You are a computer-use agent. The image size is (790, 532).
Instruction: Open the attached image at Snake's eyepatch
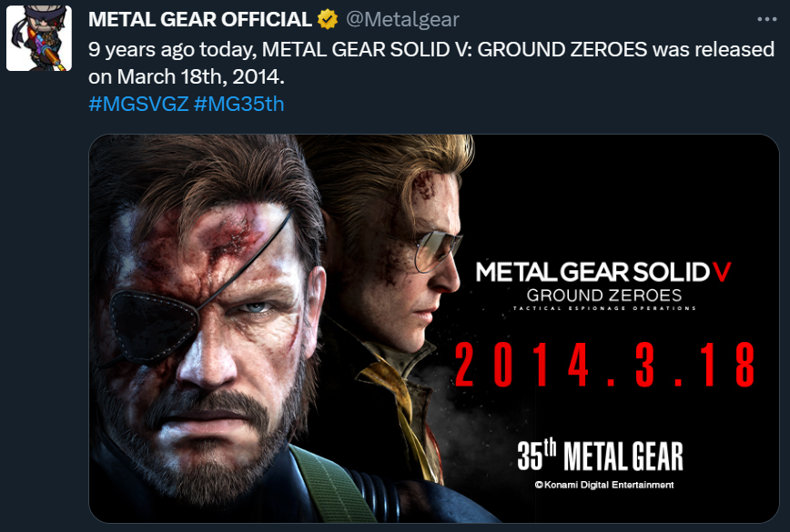pyautogui.click(x=154, y=325)
